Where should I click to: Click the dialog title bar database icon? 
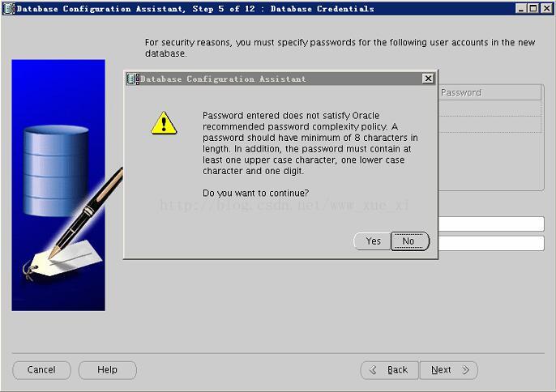click(133, 79)
